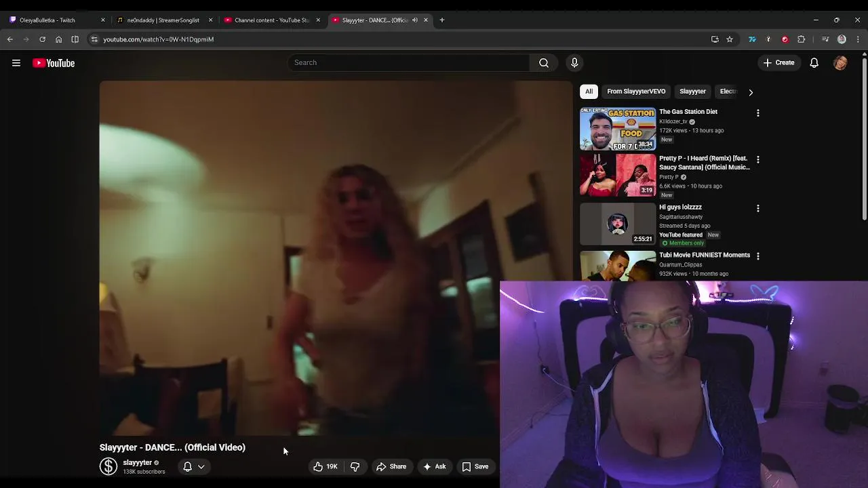Expand the subscription notification options chevron
Screen dimensions: 868x488
[x=201, y=466]
